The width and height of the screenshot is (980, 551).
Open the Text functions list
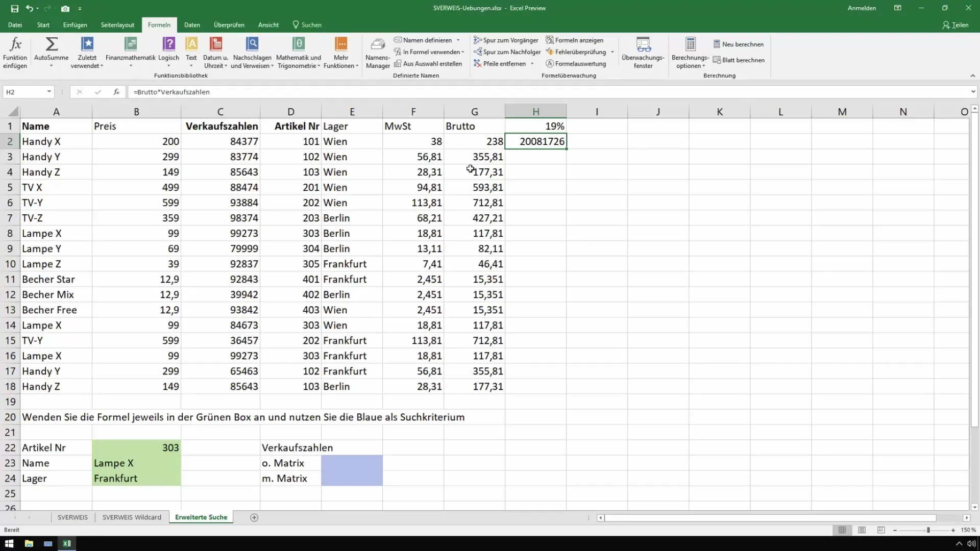[x=191, y=53]
